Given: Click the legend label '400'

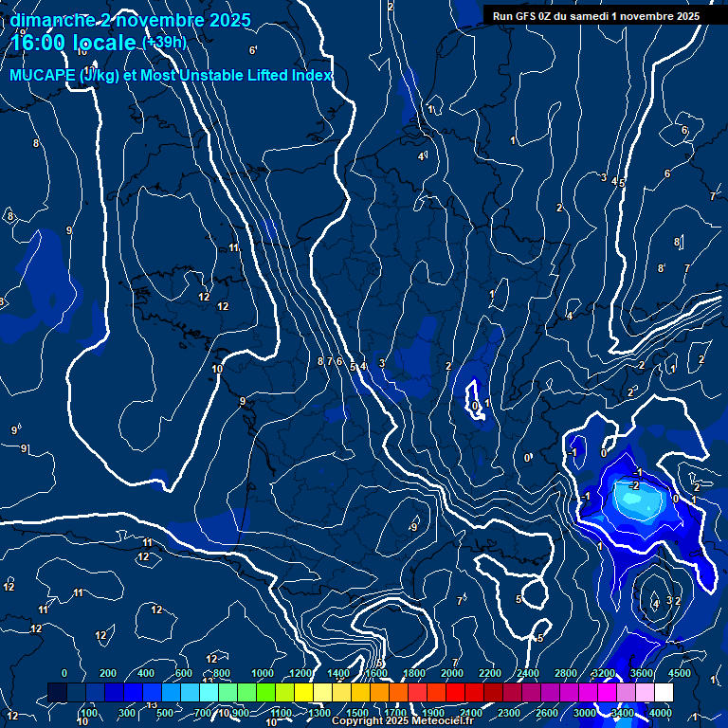Looking at the screenshot, I should [x=146, y=673].
